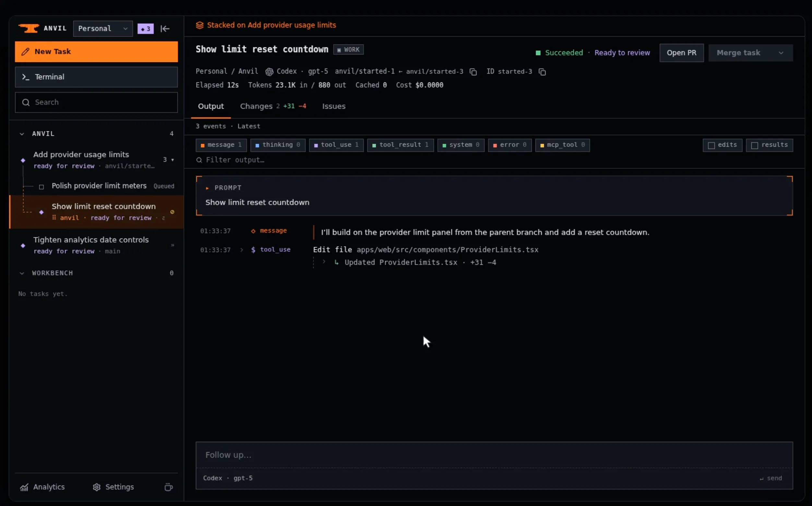The image size is (812, 506).
Task: Collapse the WORKBENCH section
Action: click(x=22, y=273)
